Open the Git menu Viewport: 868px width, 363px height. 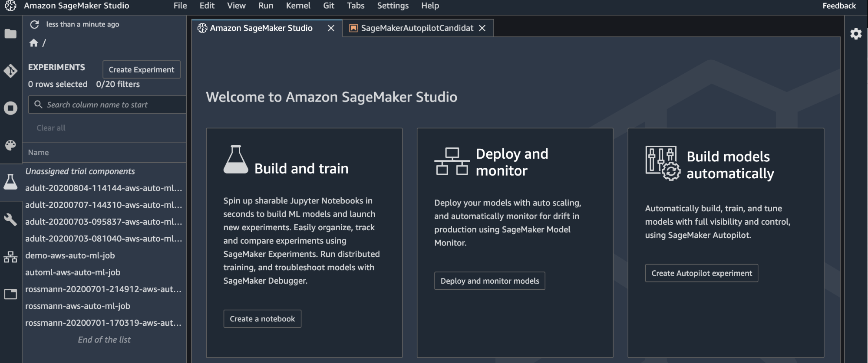tap(329, 6)
